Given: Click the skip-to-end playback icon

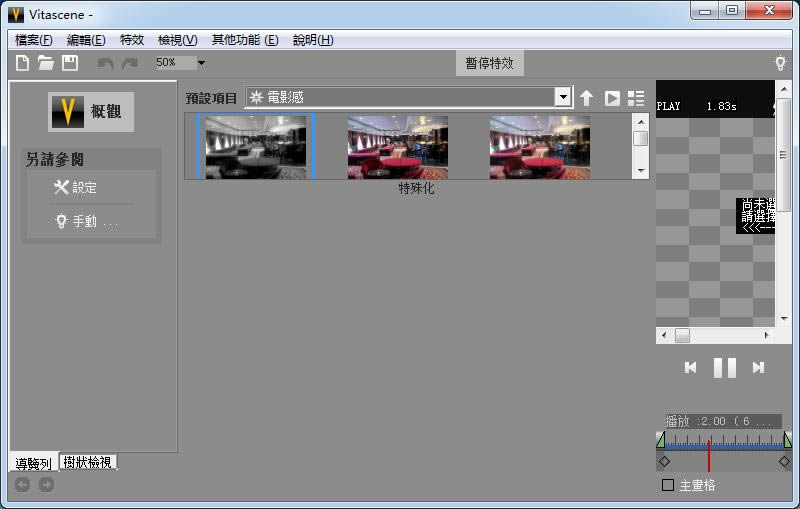Looking at the screenshot, I should [758, 367].
